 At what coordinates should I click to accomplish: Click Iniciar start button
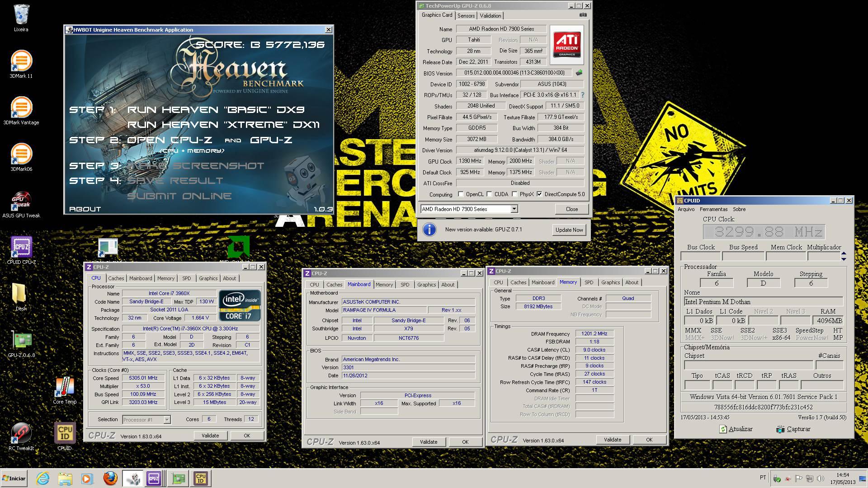tap(14, 479)
